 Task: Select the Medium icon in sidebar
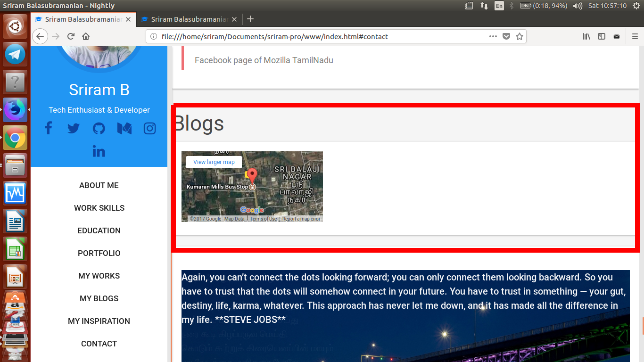pos(124,128)
